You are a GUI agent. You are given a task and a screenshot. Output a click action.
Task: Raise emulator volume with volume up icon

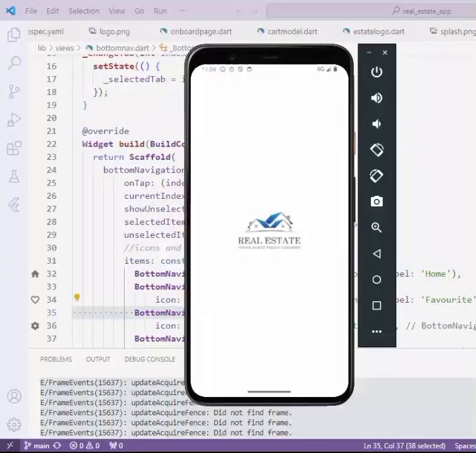[x=377, y=98]
